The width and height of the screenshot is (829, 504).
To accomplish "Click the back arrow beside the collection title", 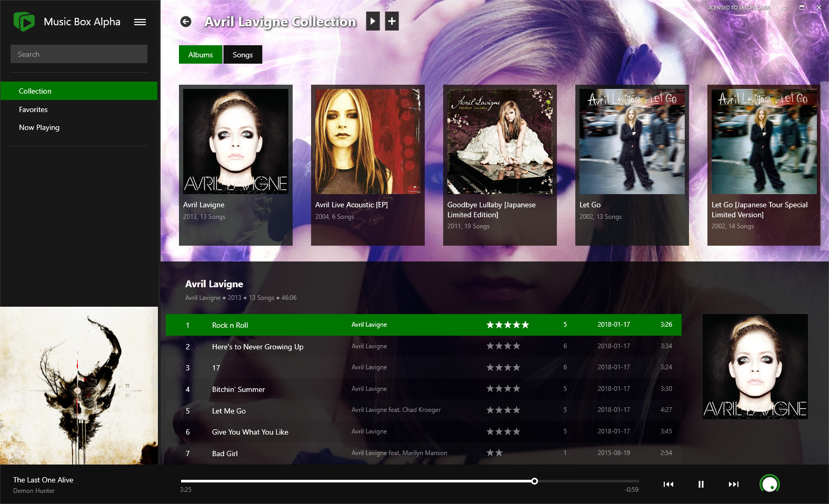I will point(185,22).
